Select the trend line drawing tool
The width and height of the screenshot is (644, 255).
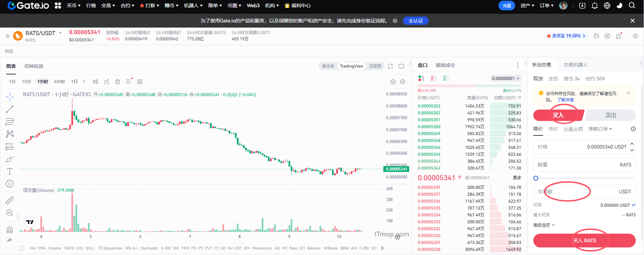10,109
